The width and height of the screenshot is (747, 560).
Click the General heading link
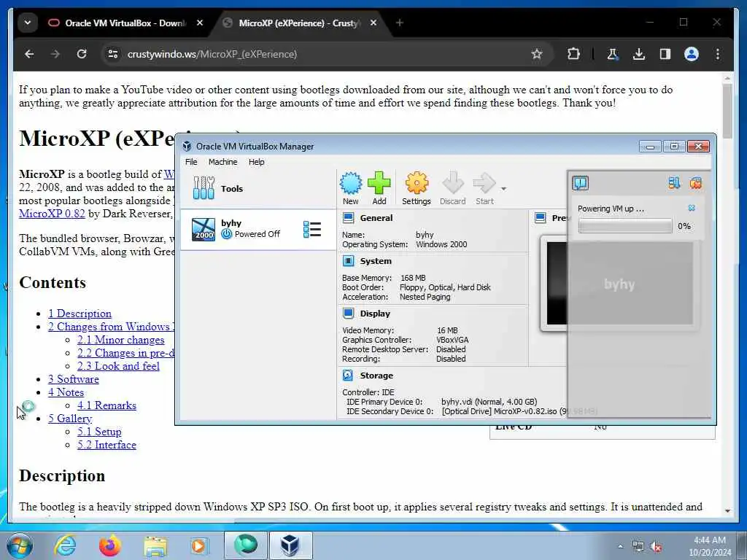pos(376,217)
